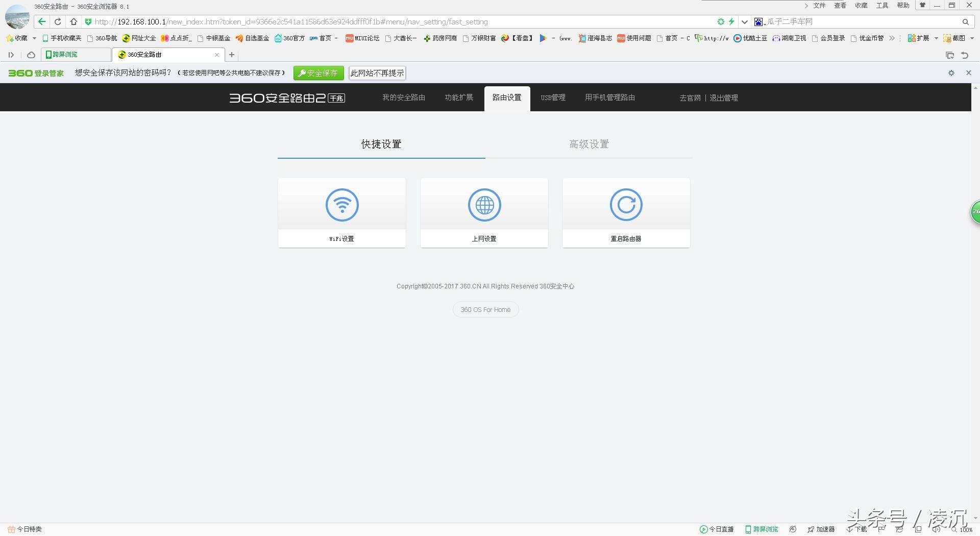Open the WiFi设置 icon card
Image resolution: width=980 pixels, height=536 pixels.
tap(342, 213)
